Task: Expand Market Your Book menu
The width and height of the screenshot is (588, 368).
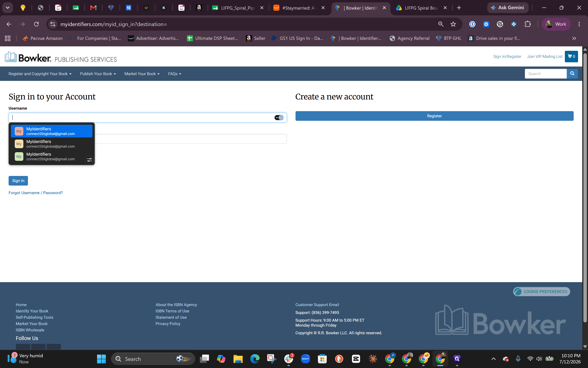Action: [x=142, y=74]
